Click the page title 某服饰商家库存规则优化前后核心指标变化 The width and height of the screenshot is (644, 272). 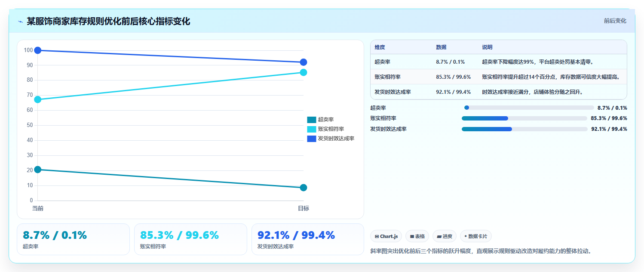point(108,21)
